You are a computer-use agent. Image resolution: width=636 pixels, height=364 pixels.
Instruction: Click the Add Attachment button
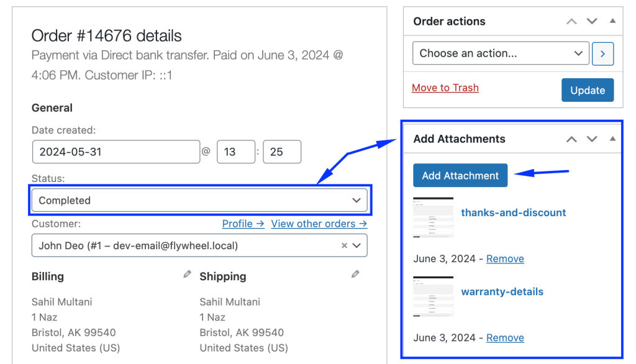pos(460,176)
